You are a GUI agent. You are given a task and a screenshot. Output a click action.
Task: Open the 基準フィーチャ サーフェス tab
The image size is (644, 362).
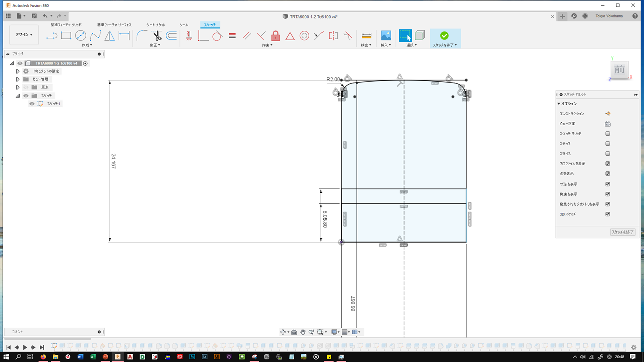click(x=114, y=25)
